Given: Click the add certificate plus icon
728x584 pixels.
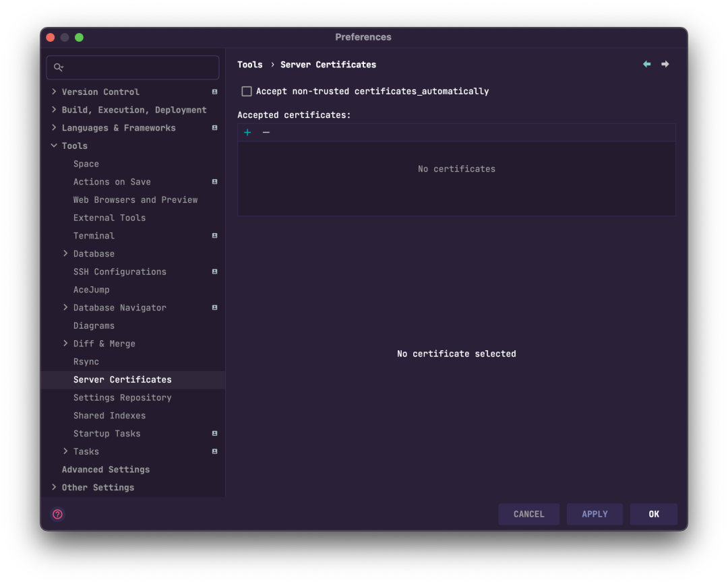Looking at the screenshot, I should pos(247,133).
